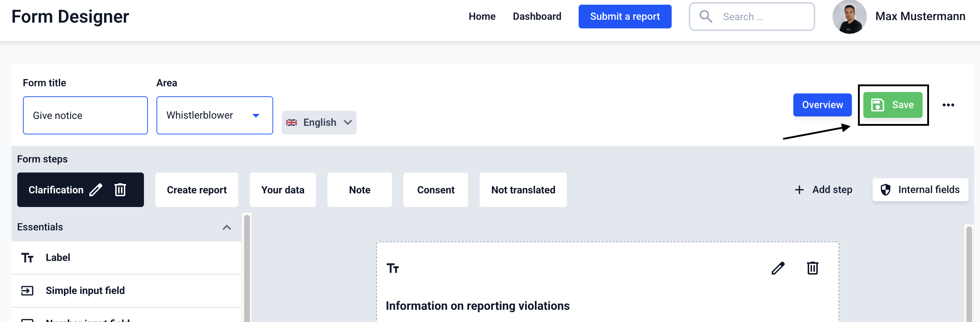This screenshot has height=322, width=980.
Task: Switch to the Not translated step
Action: pos(523,190)
